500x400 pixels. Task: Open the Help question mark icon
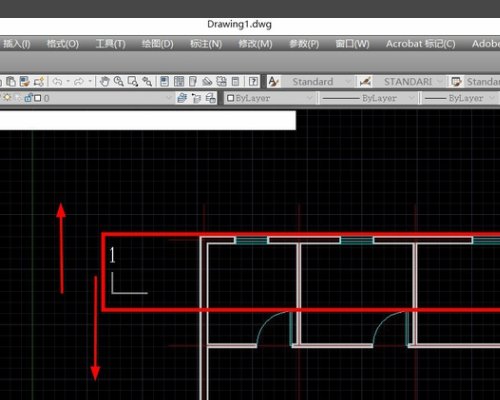click(254, 82)
